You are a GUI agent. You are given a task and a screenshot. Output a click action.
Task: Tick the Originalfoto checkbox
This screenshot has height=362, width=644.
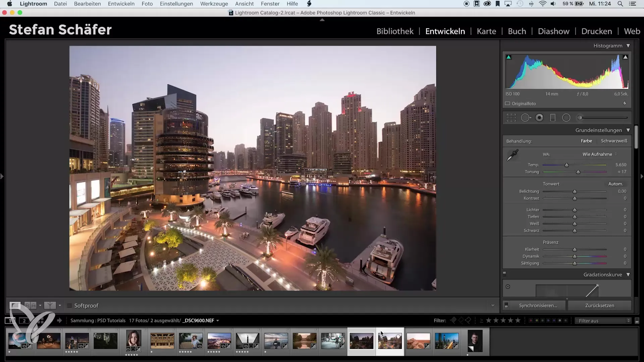point(508,104)
